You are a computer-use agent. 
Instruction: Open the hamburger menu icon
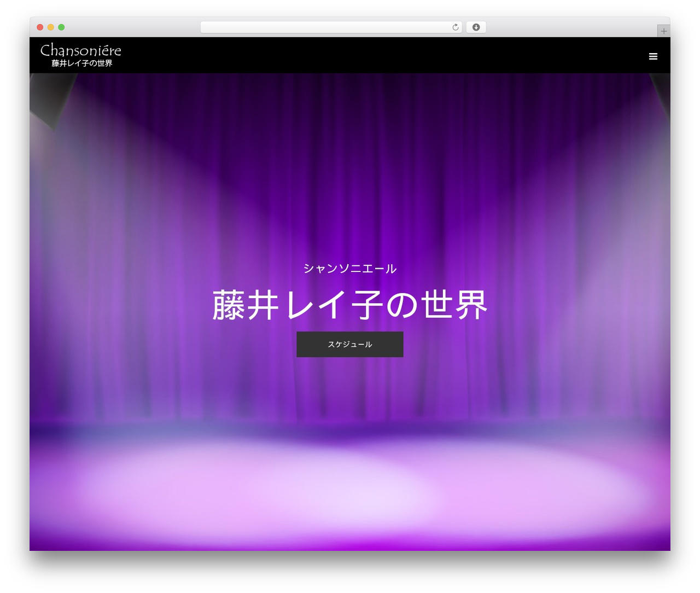tap(653, 56)
